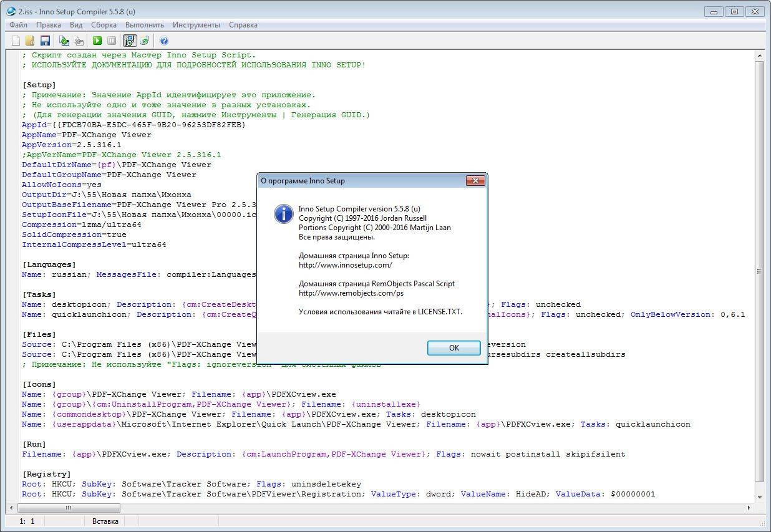
Task: Click the [Setup] section header
Action: pyautogui.click(x=39, y=85)
